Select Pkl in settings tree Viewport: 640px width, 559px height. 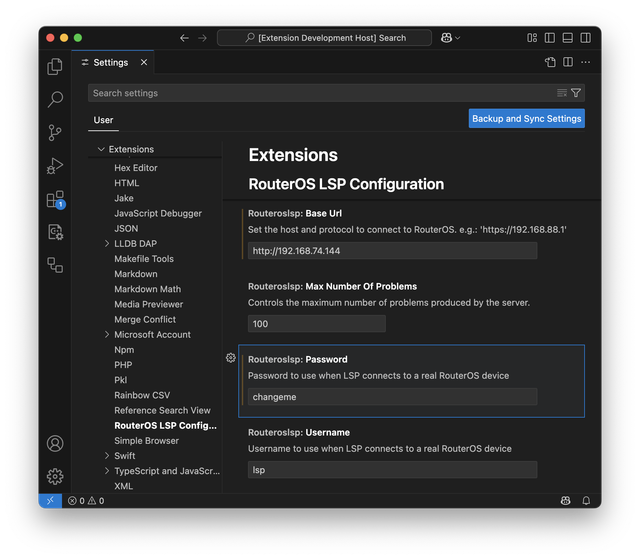[x=120, y=380]
